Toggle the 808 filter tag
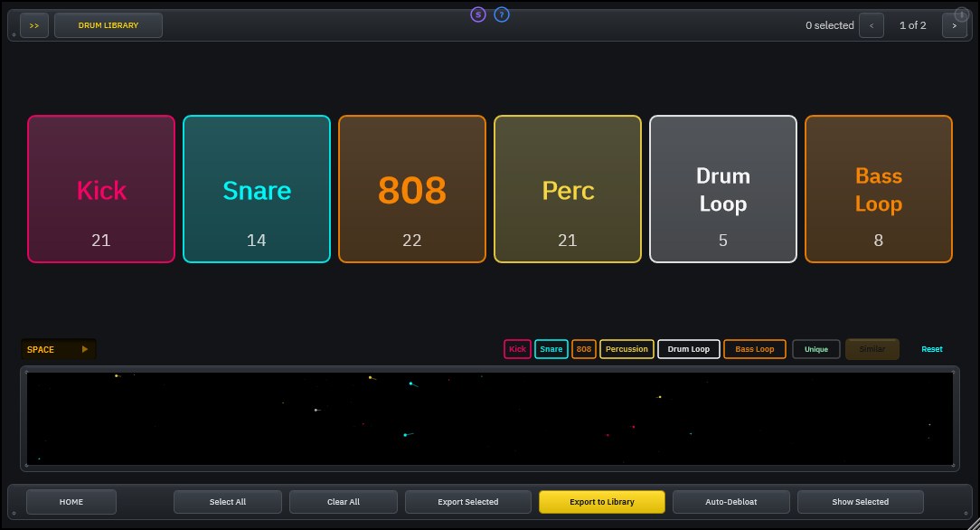The image size is (980, 530). 584,349
